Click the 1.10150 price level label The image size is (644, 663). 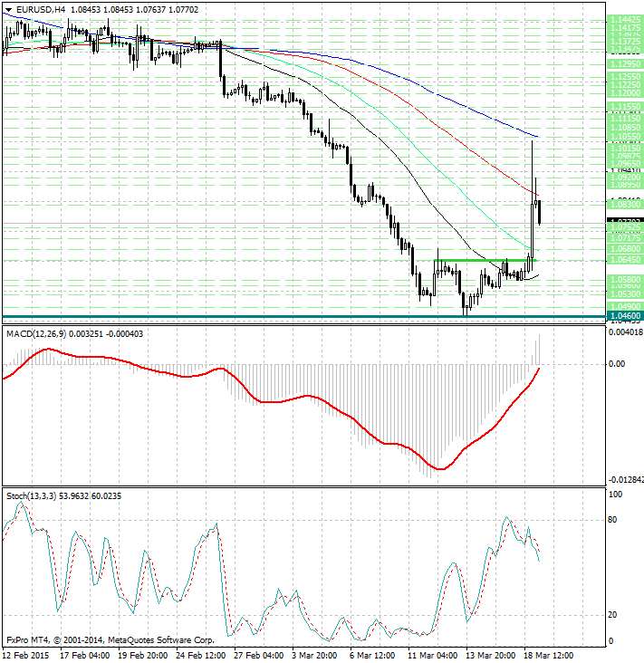pyautogui.click(x=625, y=149)
